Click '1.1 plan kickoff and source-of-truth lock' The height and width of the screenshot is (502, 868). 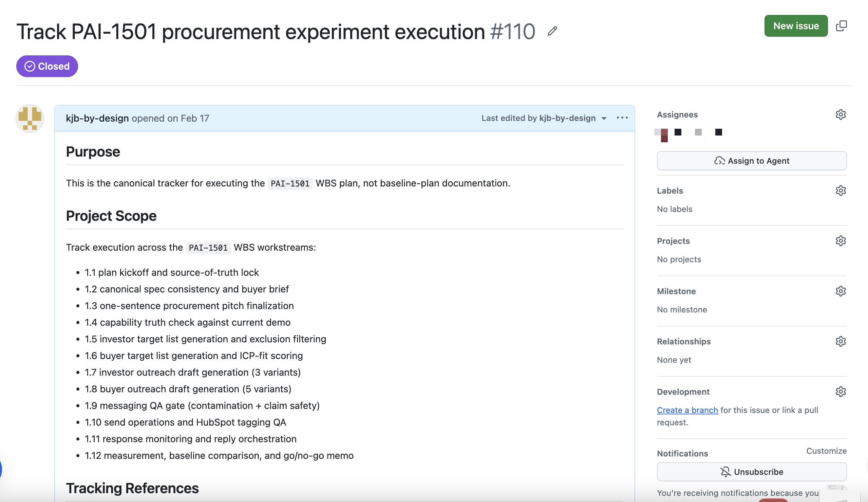(x=172, y=272)
